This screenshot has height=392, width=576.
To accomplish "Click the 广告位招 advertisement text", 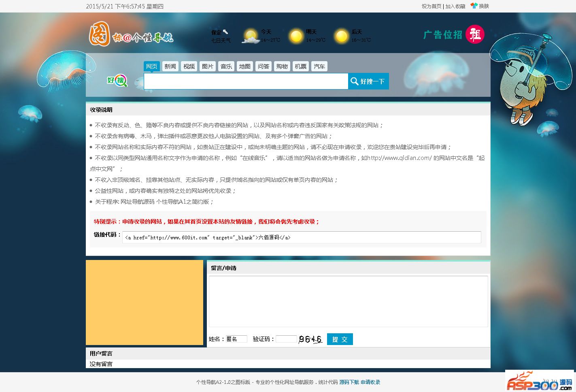I will [443, 35].
